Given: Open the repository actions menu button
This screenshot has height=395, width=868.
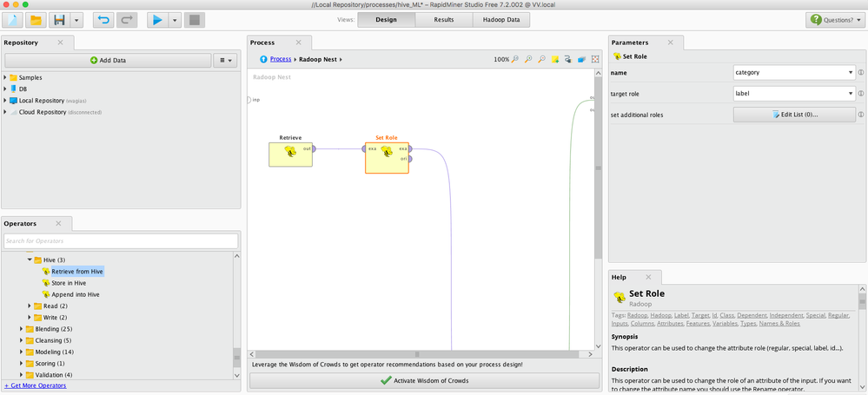Looking at the screenshot, I should tap(225, 60).
